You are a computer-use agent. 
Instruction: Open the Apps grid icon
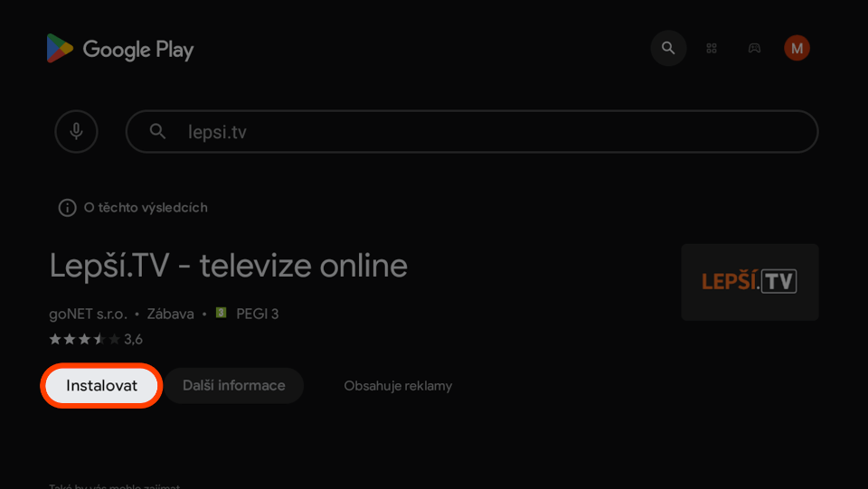(x=712, y=49)
